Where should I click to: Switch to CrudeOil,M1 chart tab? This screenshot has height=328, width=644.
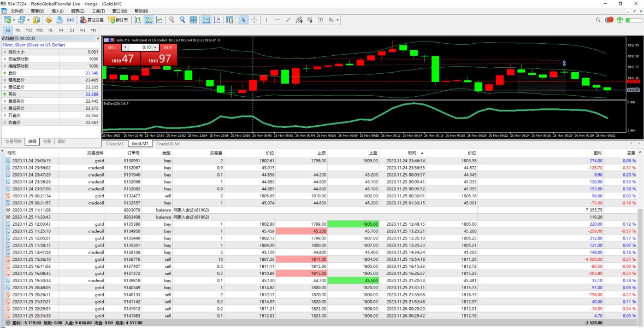click(x=168, y=144)
